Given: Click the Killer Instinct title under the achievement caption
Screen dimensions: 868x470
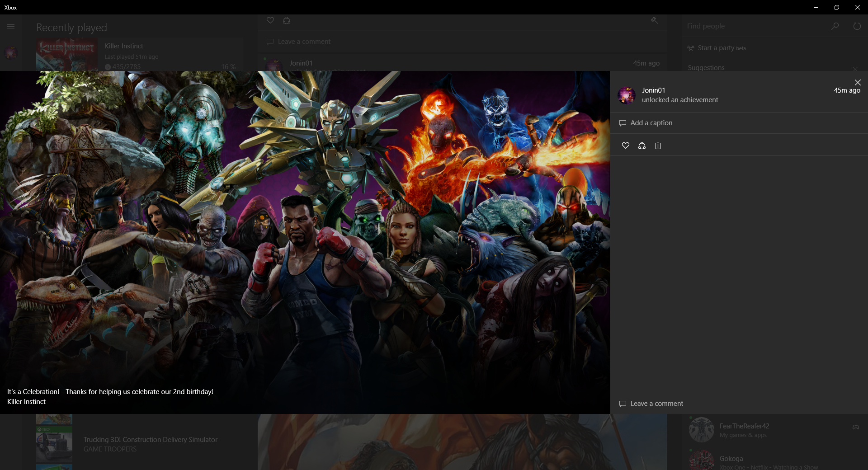Looking at the screenshot, I should 26,402.
